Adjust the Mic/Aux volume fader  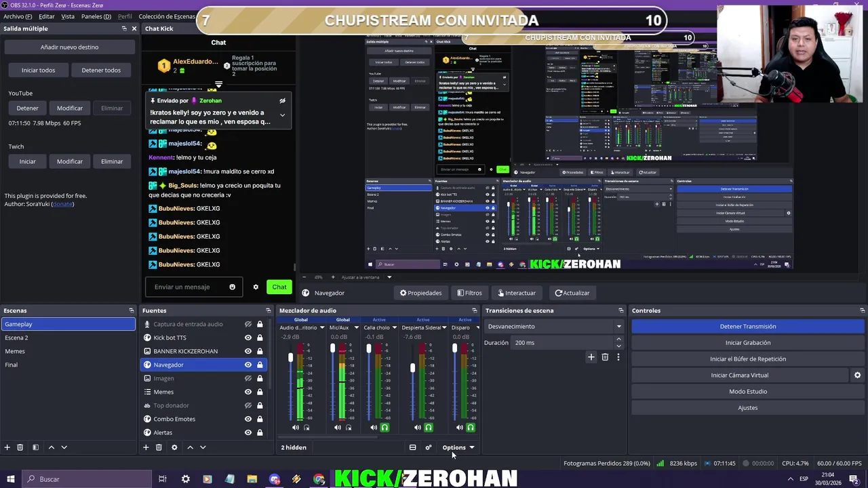coord(332,348)
